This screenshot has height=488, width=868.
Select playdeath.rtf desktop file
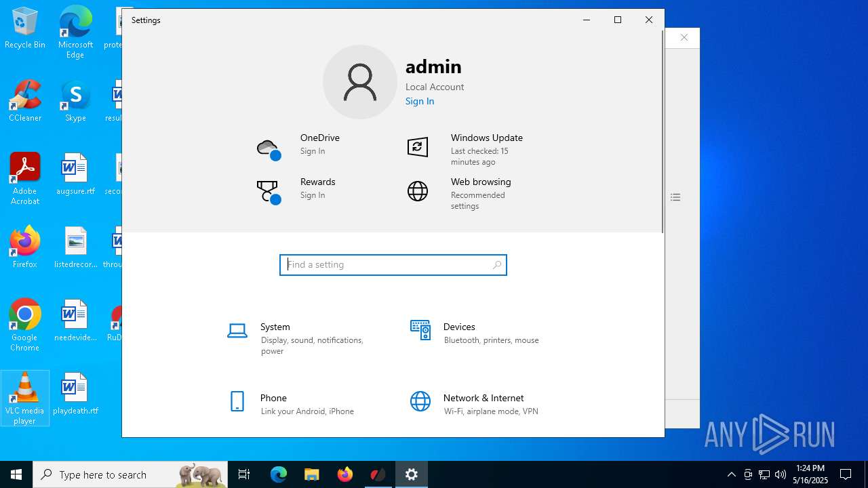[x=75, y=394]
